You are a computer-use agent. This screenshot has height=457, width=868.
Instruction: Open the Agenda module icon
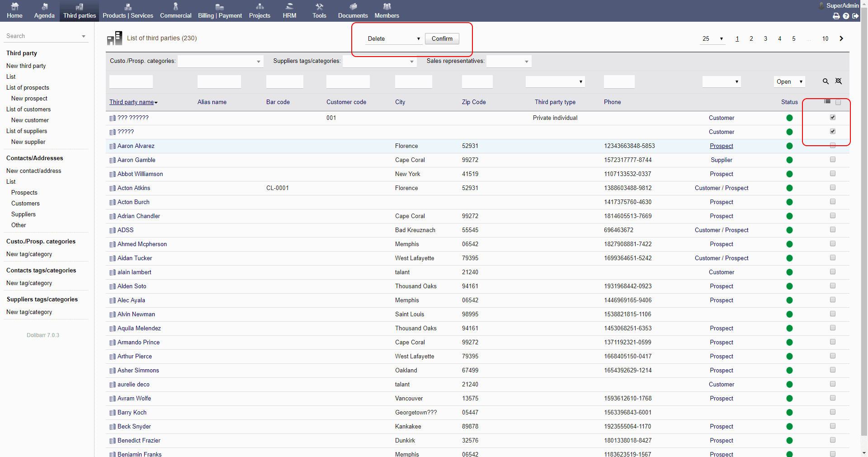point(44,6)
